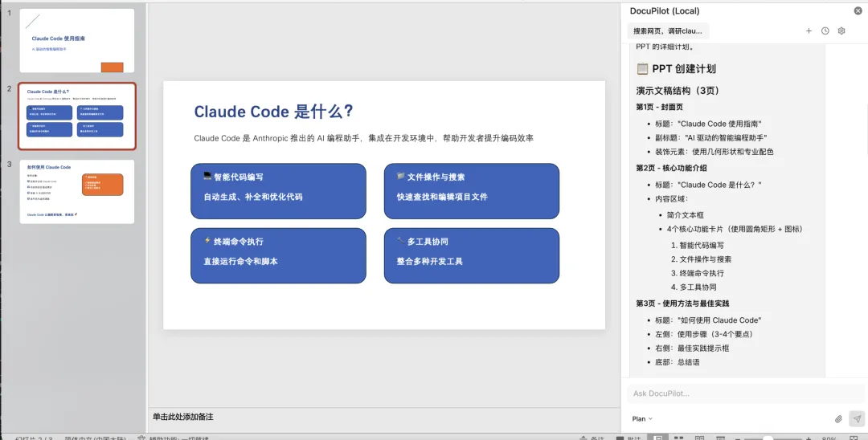The image size is (868, 440).
Task: Click '第3页 - 使用方法与最佳实践' heading
Action: (x=682, y=304)
